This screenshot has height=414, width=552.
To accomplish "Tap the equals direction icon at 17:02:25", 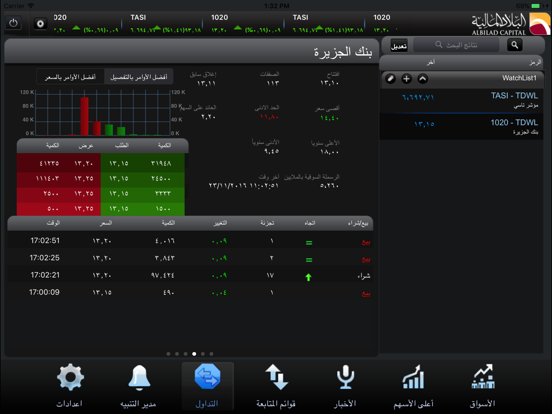I will click(309, 260).
